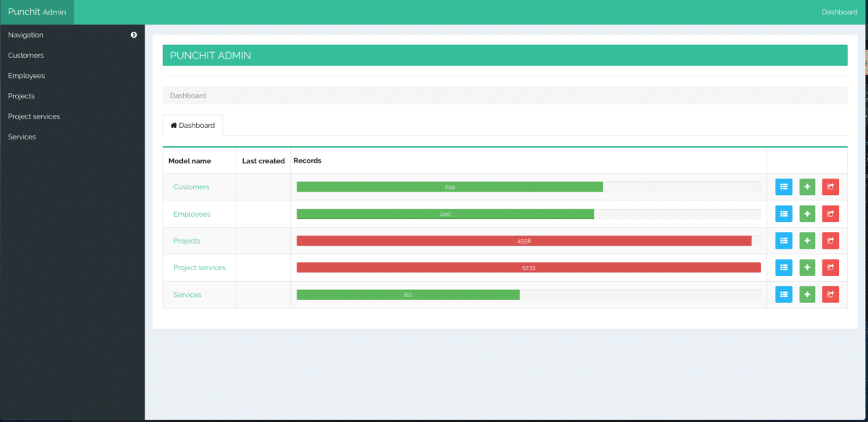Screen dimensions: 868x422
Task: Click the Project services red progress bar
Action: [x=528, y=267]
